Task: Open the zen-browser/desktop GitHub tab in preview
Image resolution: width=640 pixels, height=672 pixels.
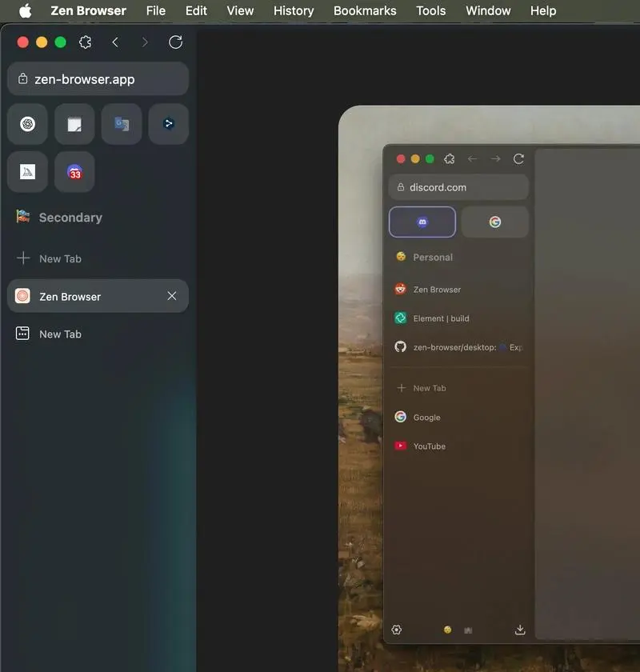Action: [458, 347]
